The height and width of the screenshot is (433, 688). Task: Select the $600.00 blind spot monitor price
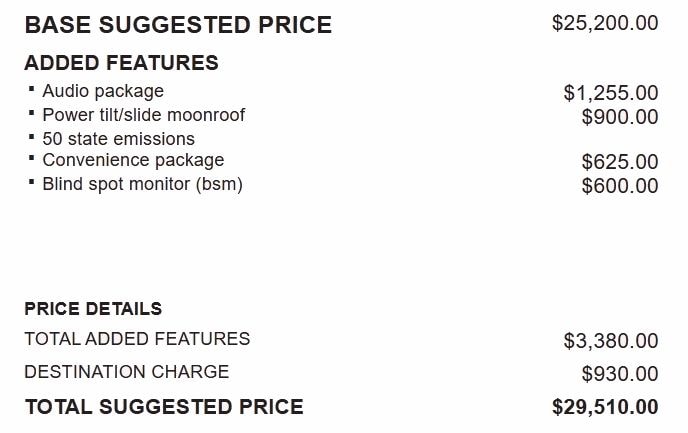click(620, 186)
